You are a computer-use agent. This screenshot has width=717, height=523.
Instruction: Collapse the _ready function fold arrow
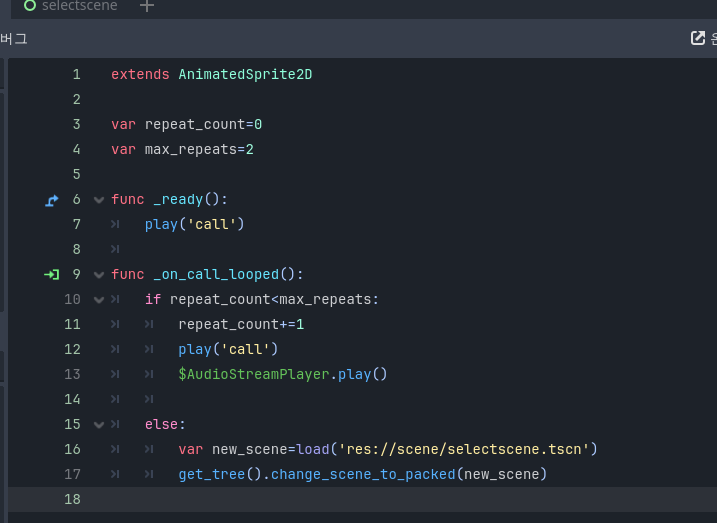coord(99,200)
